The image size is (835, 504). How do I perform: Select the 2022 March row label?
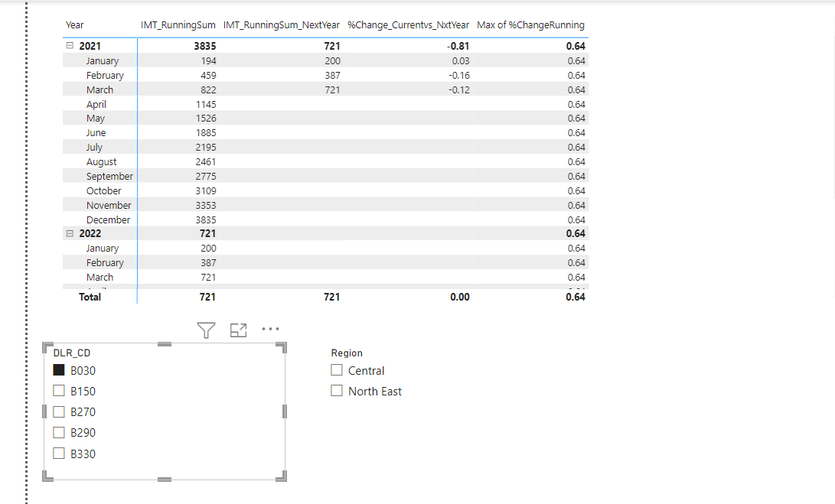pyautogui.click(x=99, y=278)
